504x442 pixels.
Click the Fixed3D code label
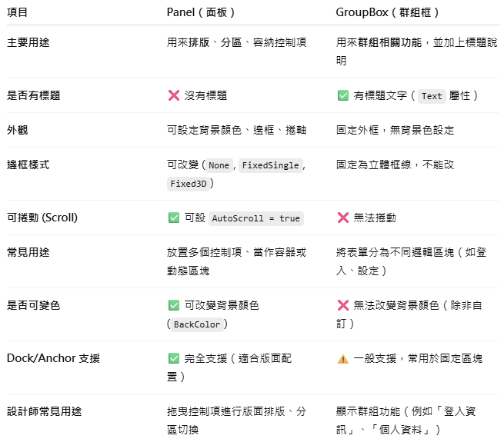click(x=189, y=184)
